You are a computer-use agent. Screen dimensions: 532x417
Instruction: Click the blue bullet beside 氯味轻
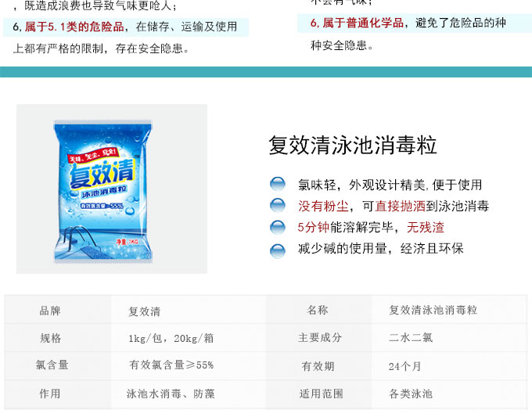coord(278,184)
